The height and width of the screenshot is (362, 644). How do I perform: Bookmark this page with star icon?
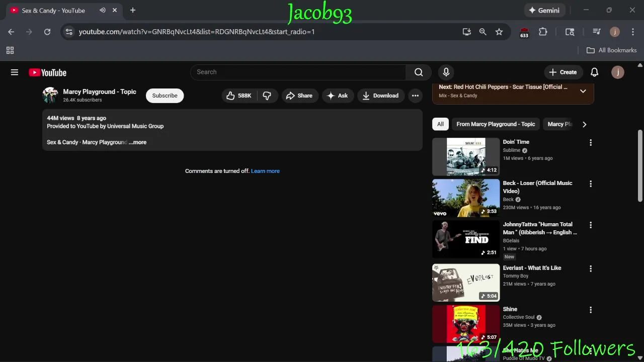click(x=499, y=32)
